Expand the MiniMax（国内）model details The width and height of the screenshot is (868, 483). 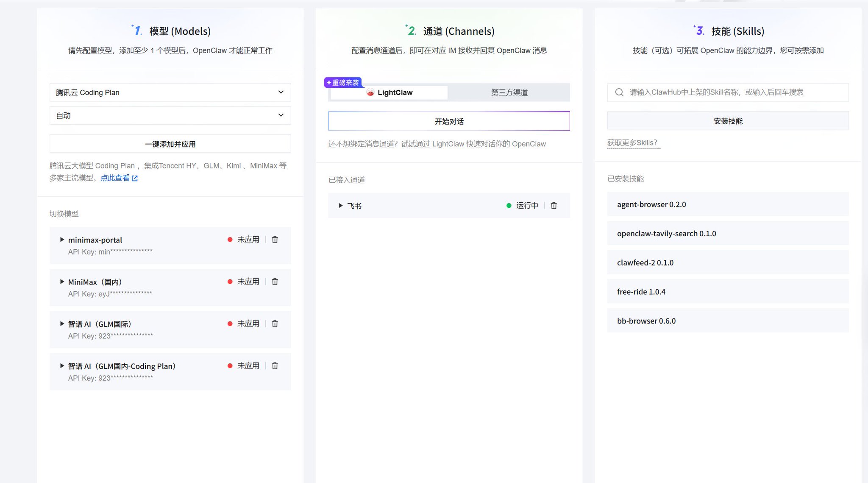[x=62, y=282]
